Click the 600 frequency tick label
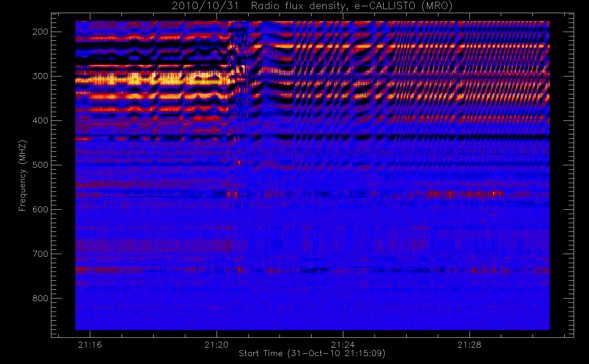 pos(40,209)
